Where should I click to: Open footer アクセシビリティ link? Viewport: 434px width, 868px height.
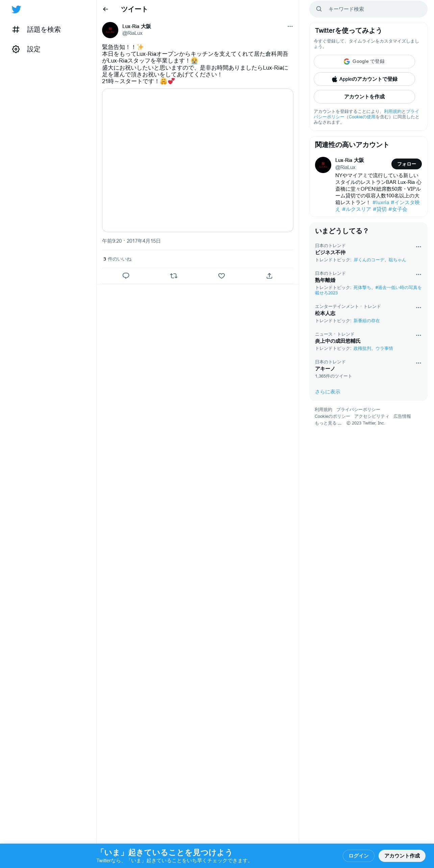[x=371, y=416]
